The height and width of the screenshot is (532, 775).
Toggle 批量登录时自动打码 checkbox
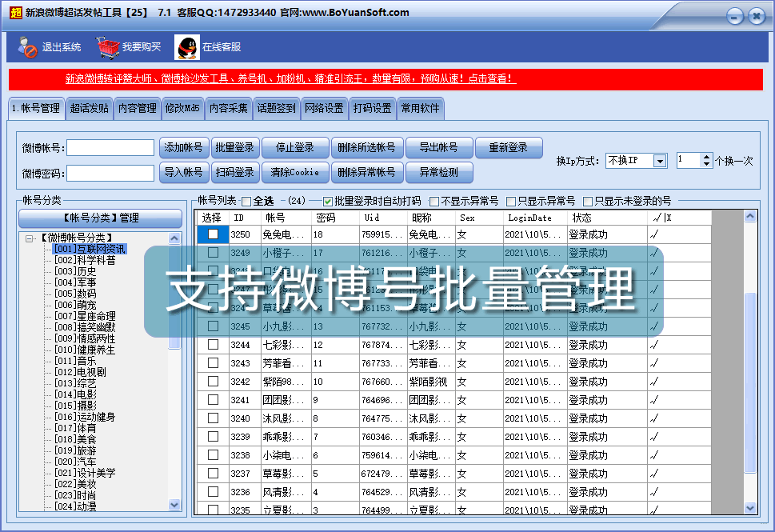(x=327, y=202)
